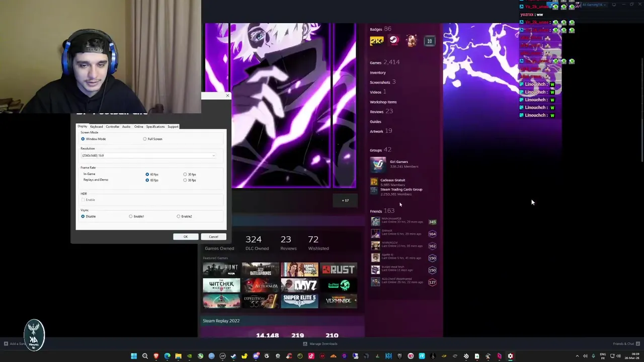Open File Explorer from the taskbar
Viewport: 644px width, 362px height.
coord(178,356)
